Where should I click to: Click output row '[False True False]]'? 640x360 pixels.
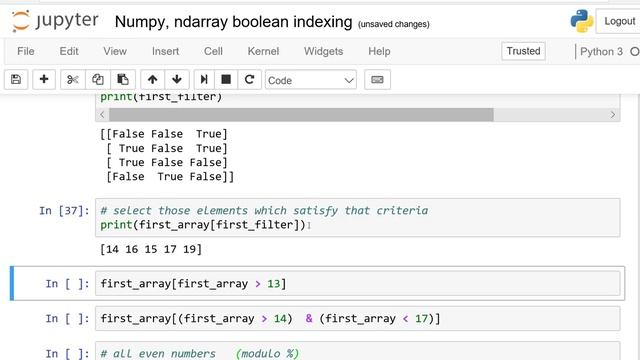pyautogui.click(x=170, y=177)
